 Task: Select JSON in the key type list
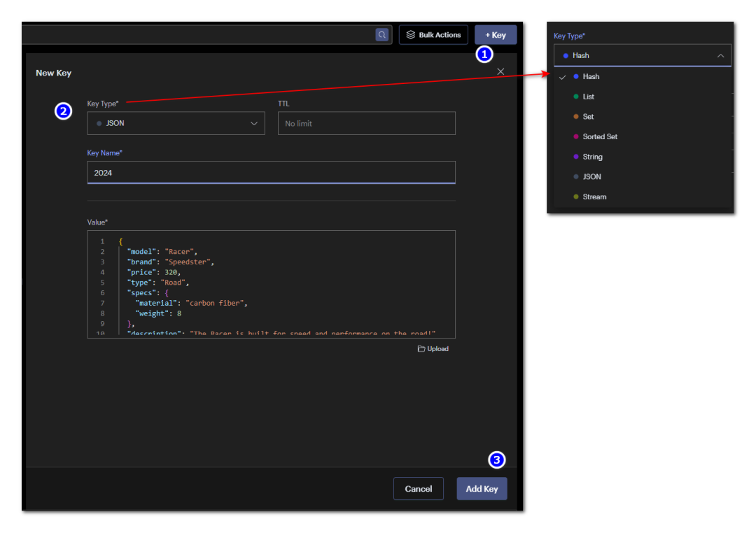click(x=642, y=177)
